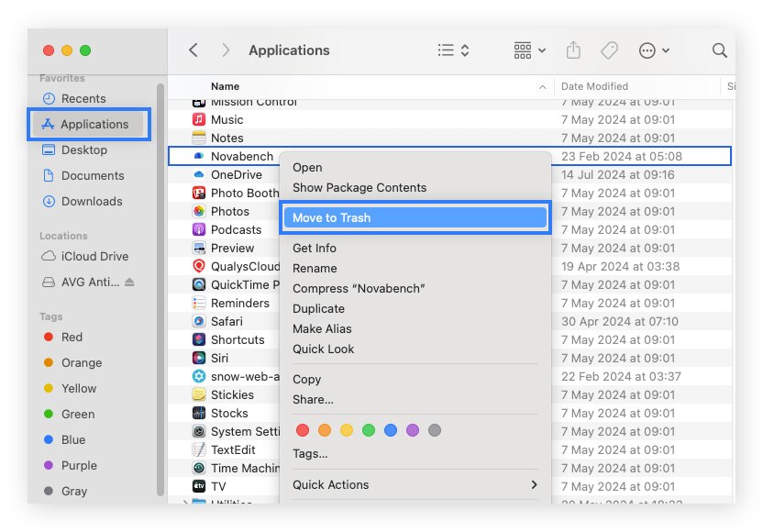Apply the green tag dot in context menu
This screenshot has height=532, width=763.
pyautogui.click(x=369, y=430)
